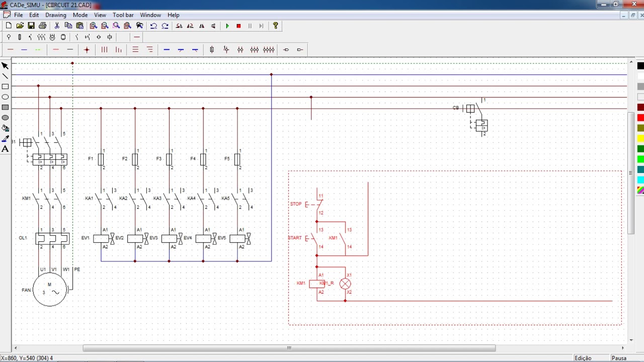Pick the yellow color swatch
The height and width of the screenshot is (362, 644).
640,138
